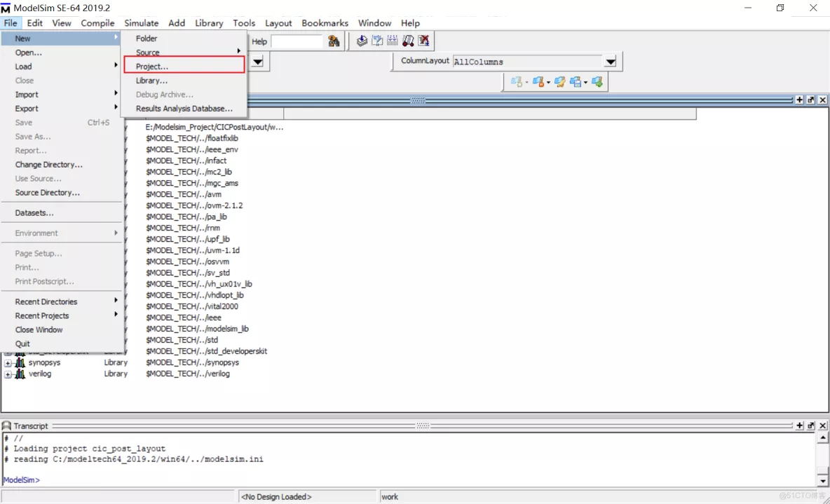
Task: Click <No Design Loaded> in status bar
Action: click(276, 496)
